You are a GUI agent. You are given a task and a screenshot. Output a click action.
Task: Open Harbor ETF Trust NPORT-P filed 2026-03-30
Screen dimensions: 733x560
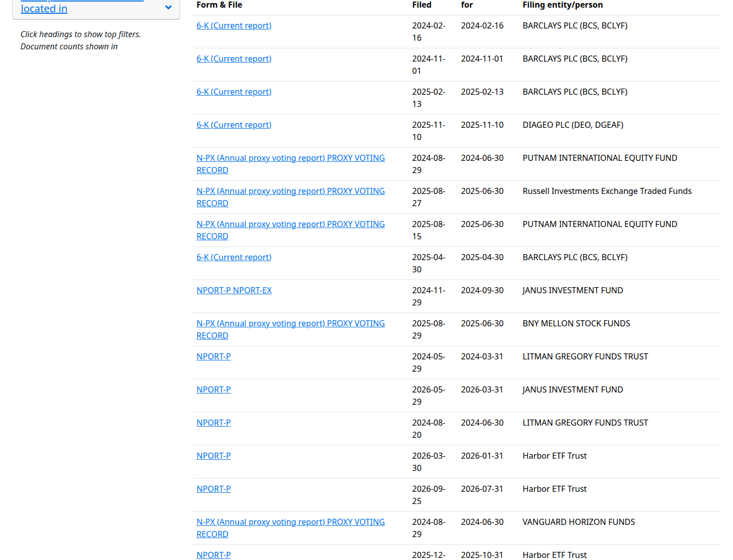point(214,456)
